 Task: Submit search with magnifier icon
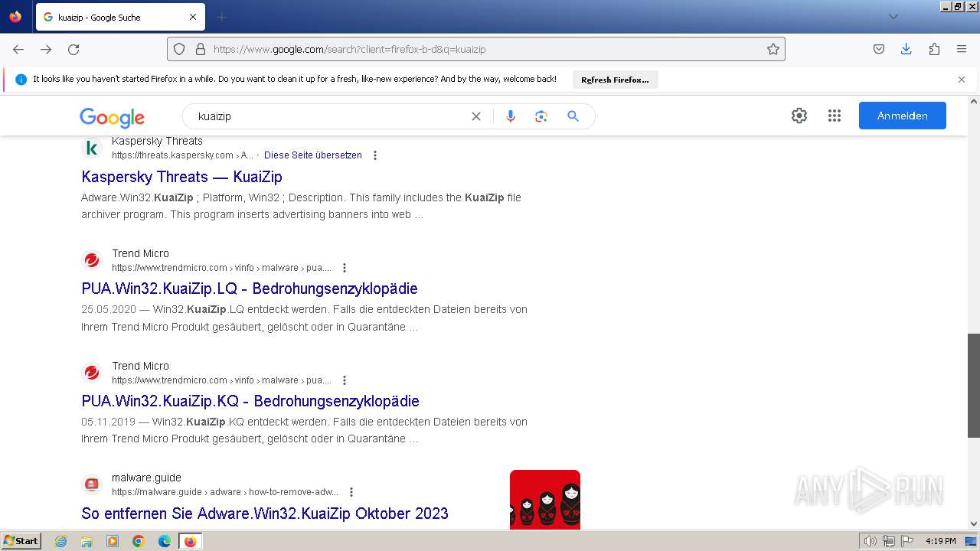573,116
